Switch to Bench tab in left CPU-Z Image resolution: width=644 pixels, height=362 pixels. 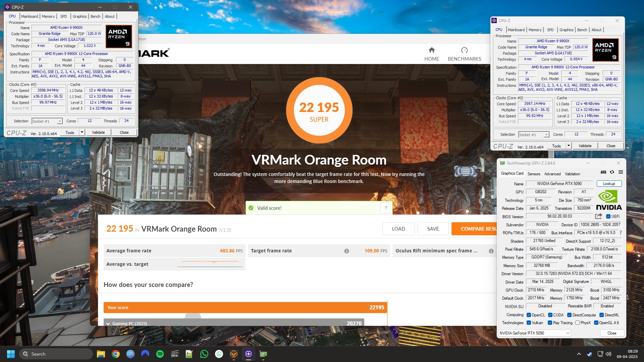tap(95, 16)
